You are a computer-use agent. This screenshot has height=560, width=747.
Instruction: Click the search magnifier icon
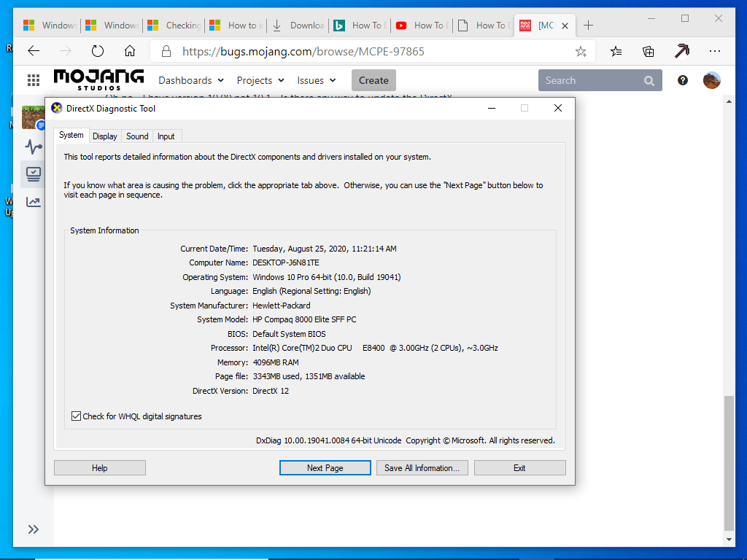[x=649, y=80]
